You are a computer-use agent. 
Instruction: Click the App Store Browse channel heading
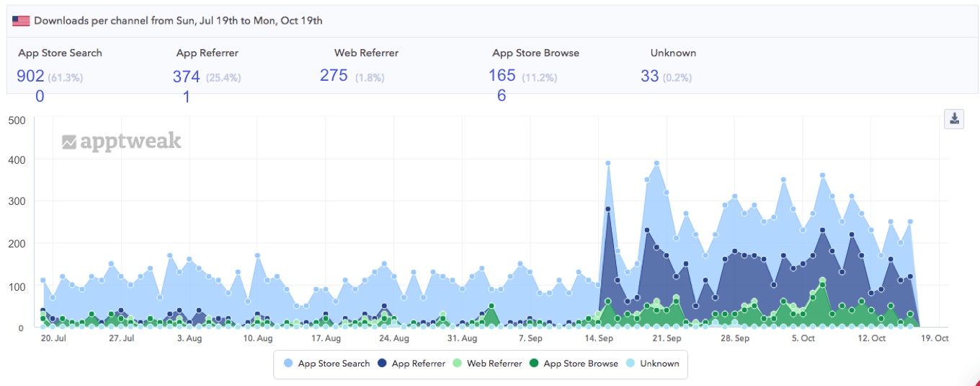535,53
